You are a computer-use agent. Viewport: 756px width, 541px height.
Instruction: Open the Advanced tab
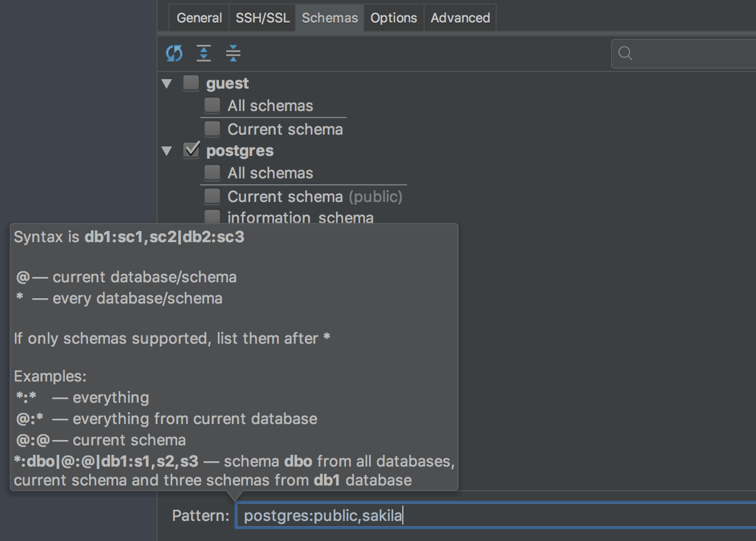(x=460, y=18)
